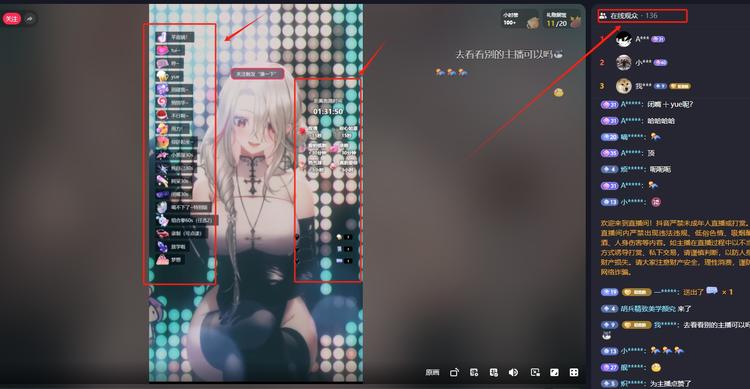Image resolution: width=750 pixels, height=389 pixels.
Task: Click the fullscreen icon at bar end
Action: (574, 372)
